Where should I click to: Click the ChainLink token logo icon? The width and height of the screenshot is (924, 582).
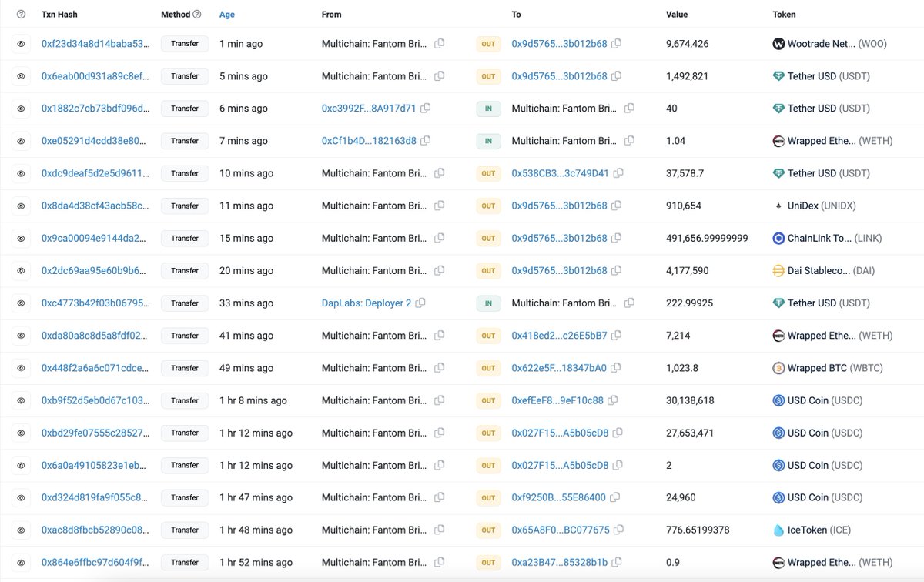[778, 239]
